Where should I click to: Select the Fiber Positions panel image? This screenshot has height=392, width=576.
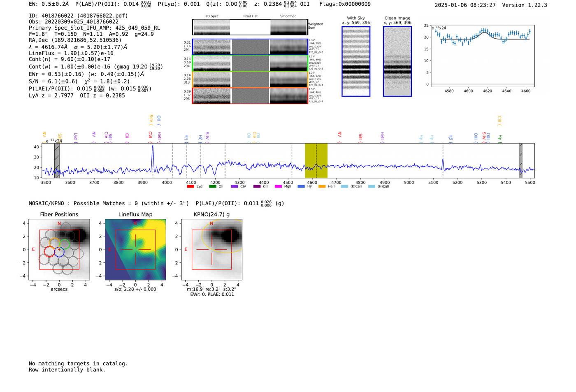click(x=59, y=249)
